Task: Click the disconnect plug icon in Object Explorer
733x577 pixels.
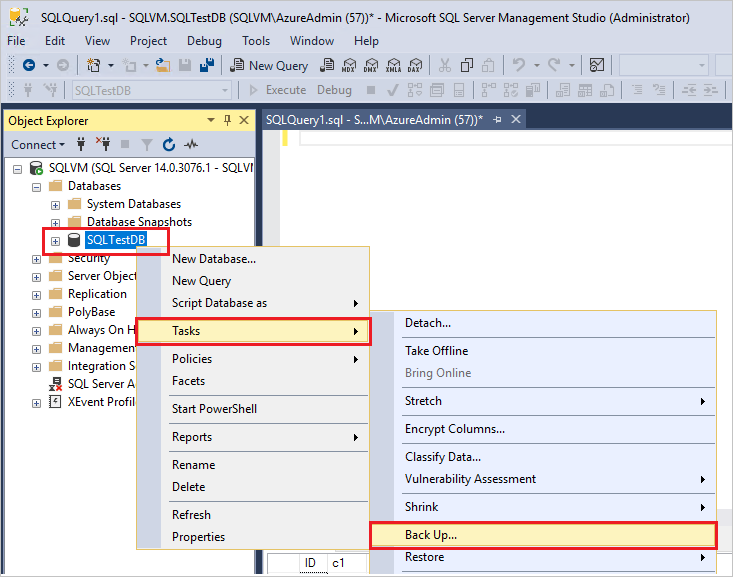Action: [x=103, y=144]
